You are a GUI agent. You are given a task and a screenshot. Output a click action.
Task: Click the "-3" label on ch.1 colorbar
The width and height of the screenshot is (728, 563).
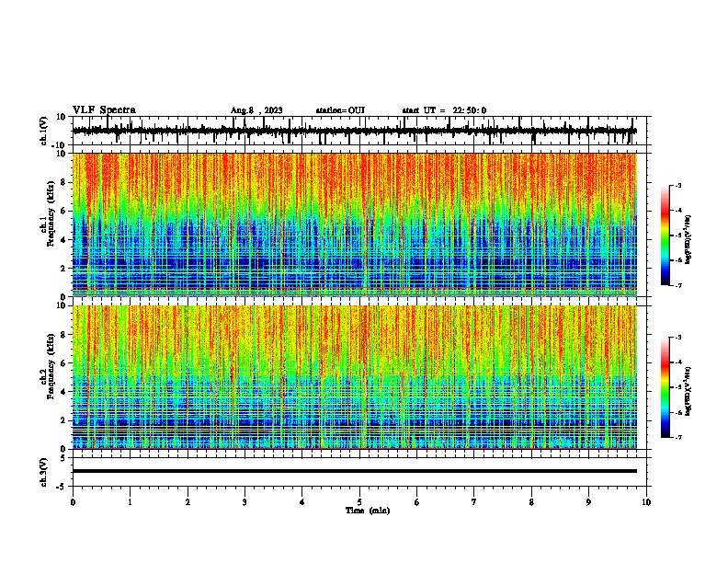coord(677,186)
